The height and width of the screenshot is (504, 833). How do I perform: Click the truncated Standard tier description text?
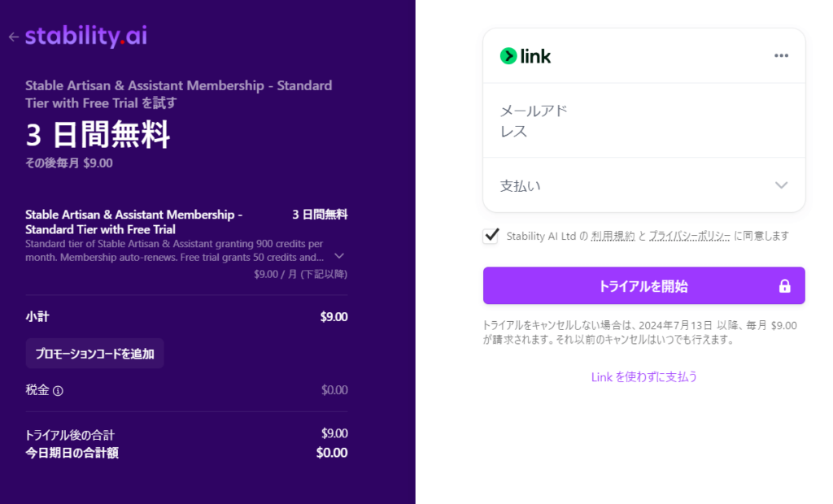point(174,250)
